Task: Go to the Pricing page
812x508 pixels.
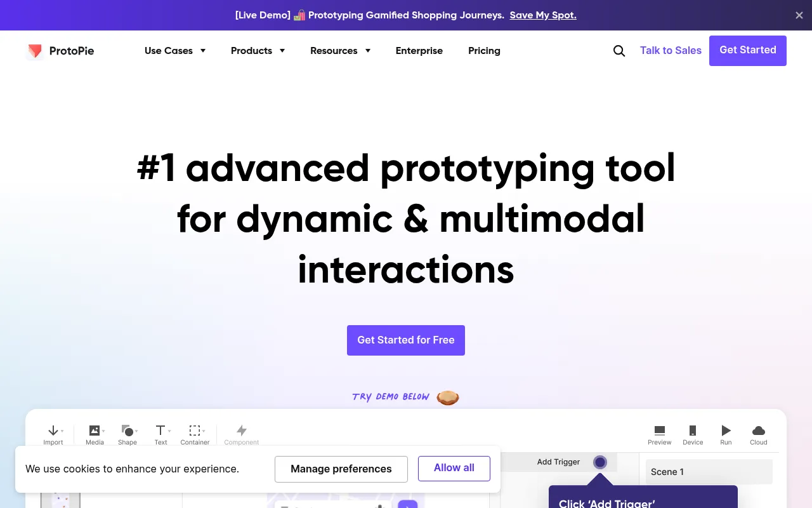Action: 484,51
